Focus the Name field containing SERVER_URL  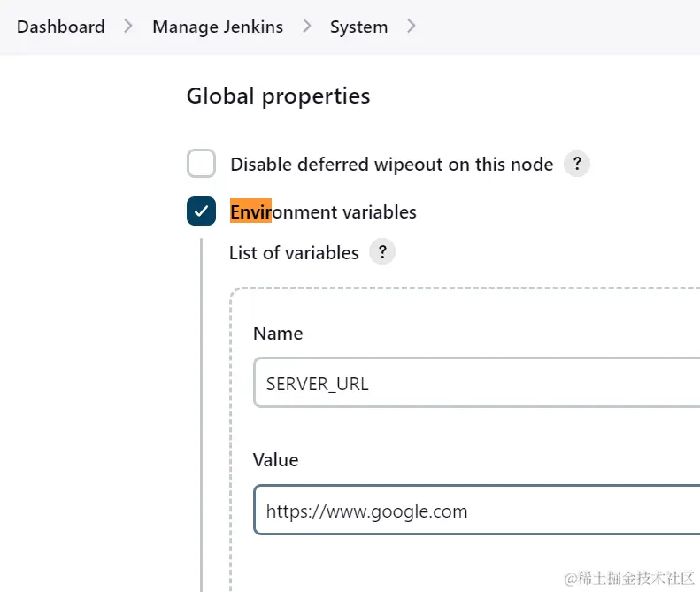478,383
